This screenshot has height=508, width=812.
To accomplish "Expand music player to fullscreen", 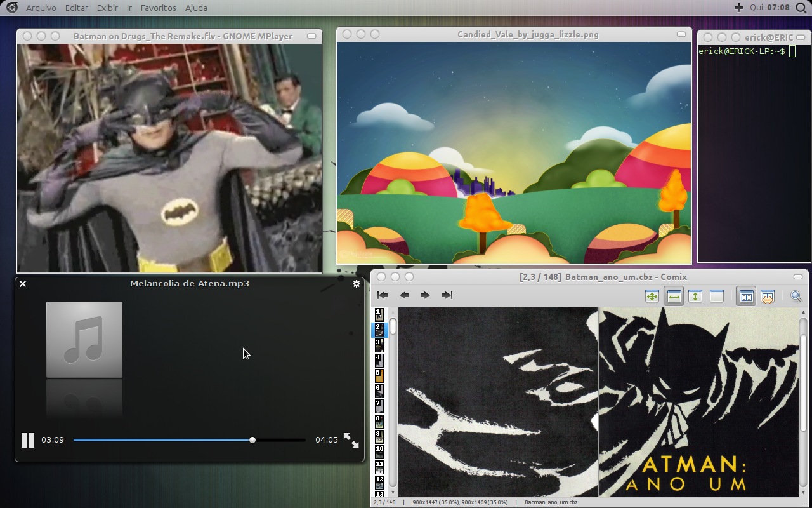I will [351, 440].
